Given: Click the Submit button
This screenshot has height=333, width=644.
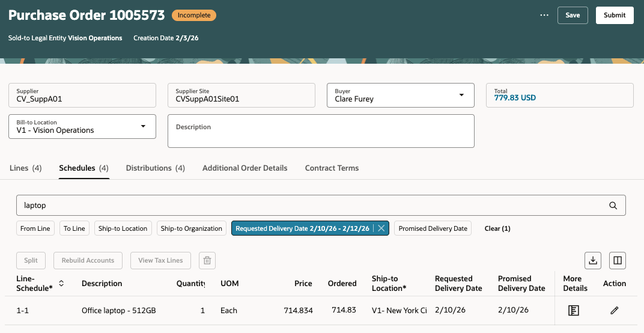Looking at the screenshot, I should click(x=615, y=15).
